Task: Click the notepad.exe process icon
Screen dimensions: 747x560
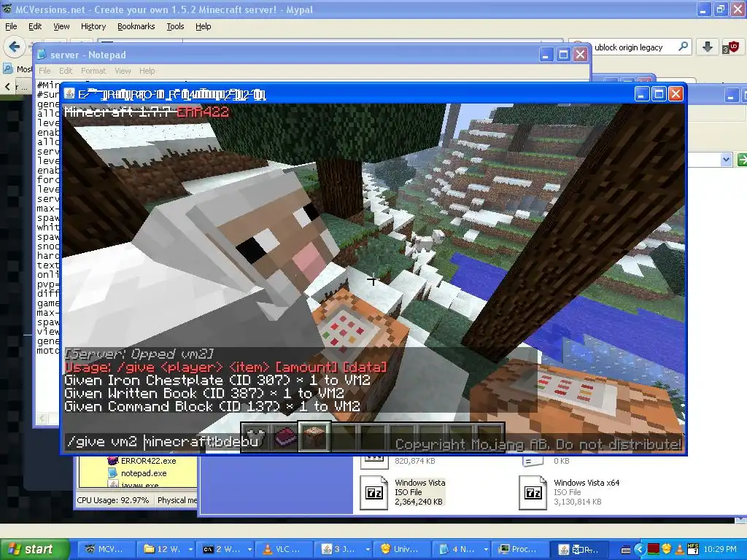Action: pos(112,472)
